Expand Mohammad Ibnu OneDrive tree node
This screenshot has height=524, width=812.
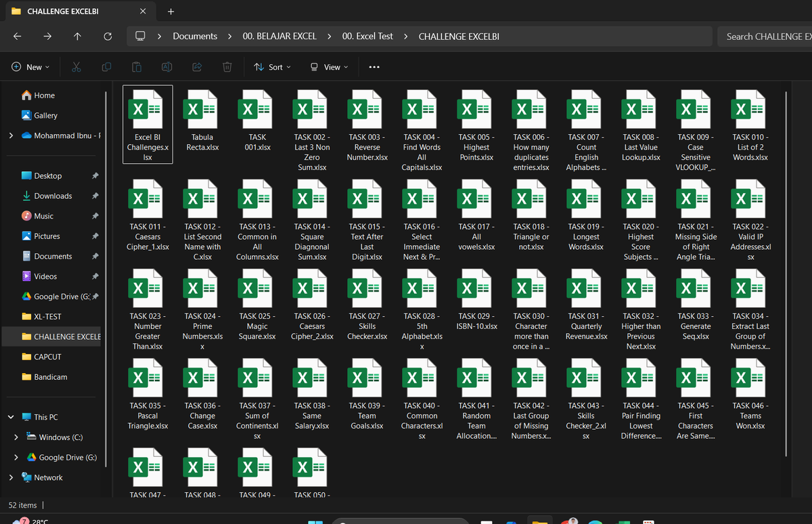(x=11, y=135)
